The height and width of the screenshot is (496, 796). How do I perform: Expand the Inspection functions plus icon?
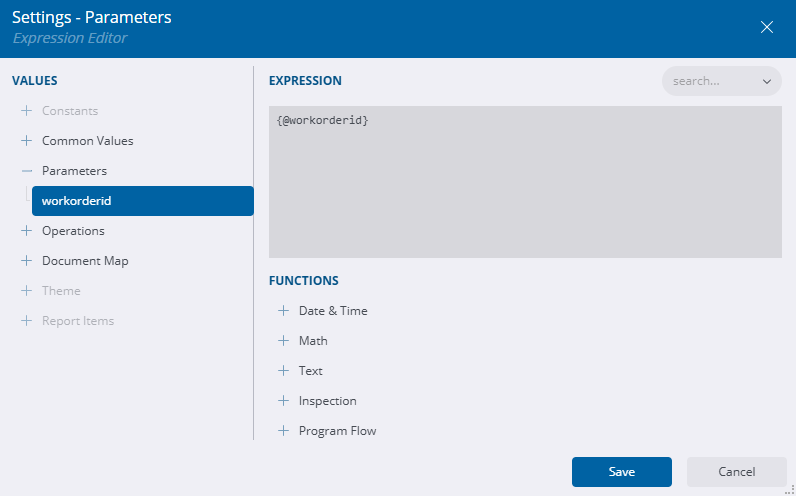pyautogui.click(x=283, y=401)
